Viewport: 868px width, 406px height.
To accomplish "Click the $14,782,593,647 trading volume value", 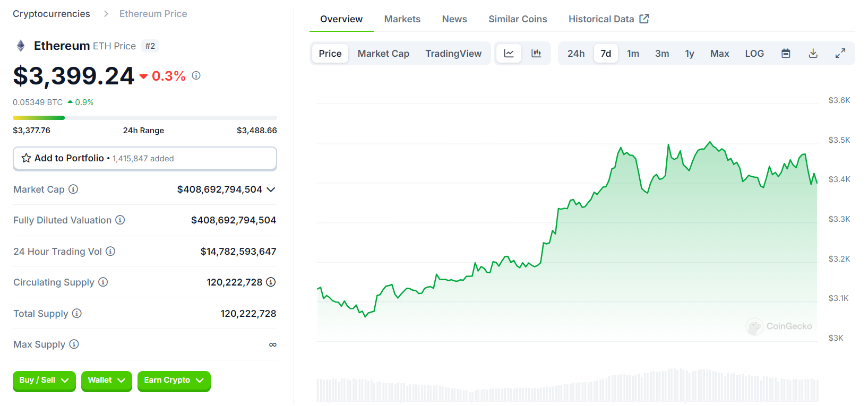I will 238,252.
